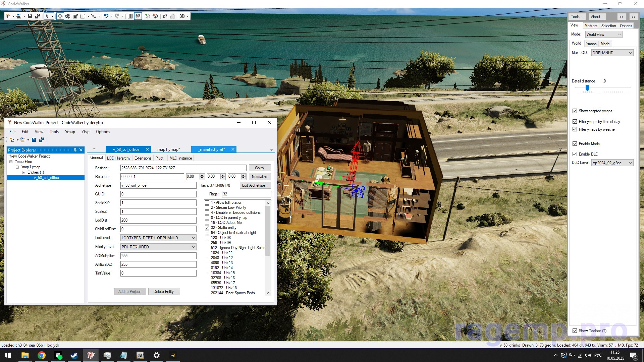Image resolution: width=644 pixels, height=362 pixels.
Task: Open Windows Settings gear in taskbar
Action: tap(157, 355)
